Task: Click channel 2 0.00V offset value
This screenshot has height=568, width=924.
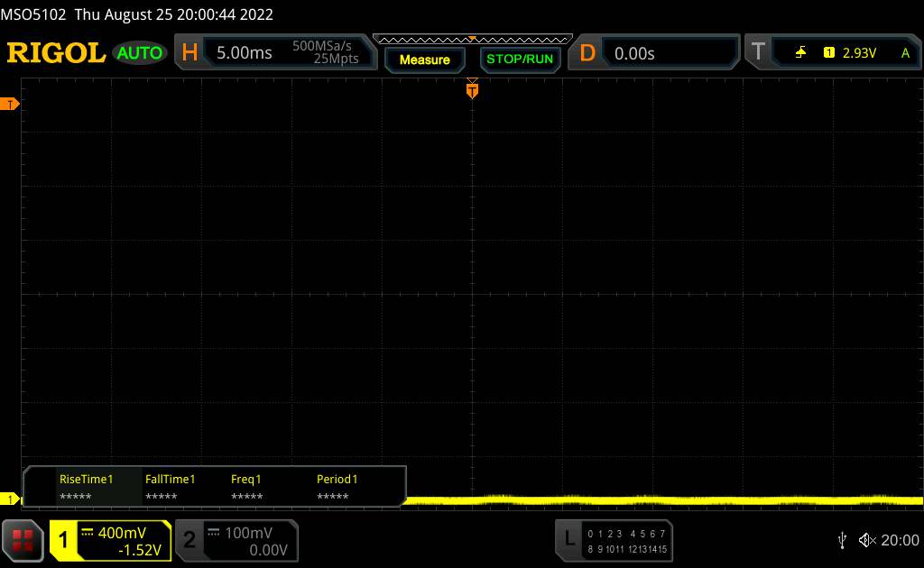Action: point(268,550)
